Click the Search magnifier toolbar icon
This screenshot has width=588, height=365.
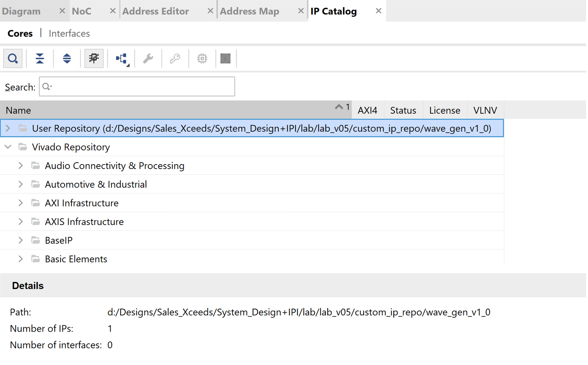click(x=13, y=58)
